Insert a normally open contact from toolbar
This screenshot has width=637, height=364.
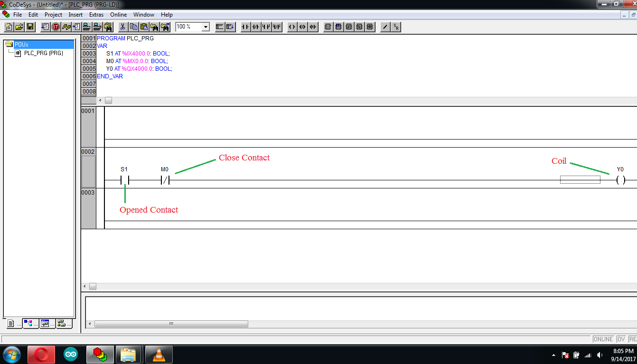pos(245,27)
